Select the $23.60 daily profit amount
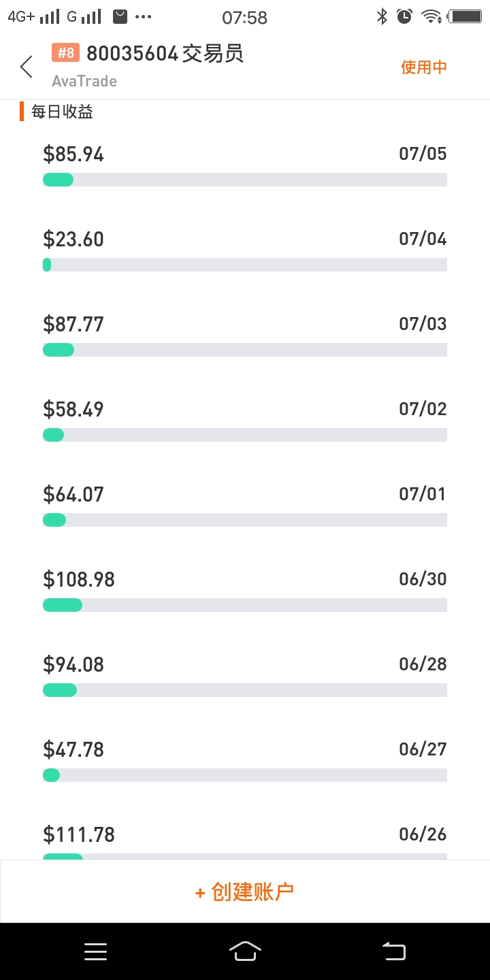490x980 pixels. (73, 239)
